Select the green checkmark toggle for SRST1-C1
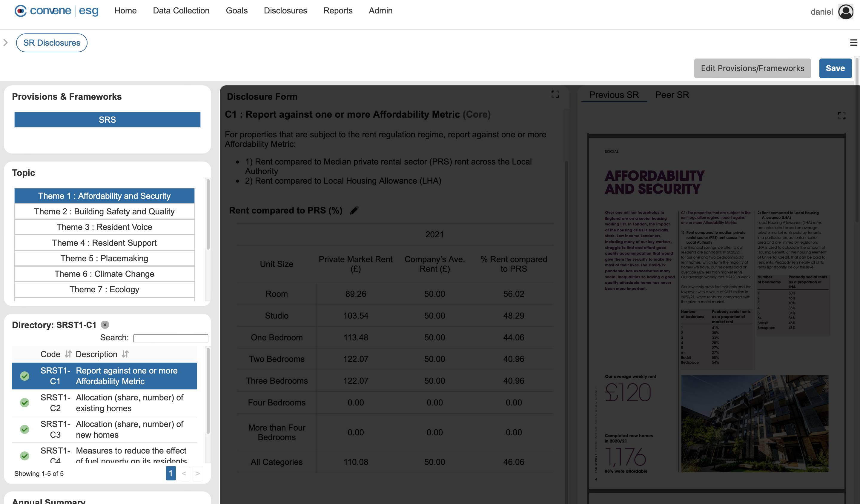The width and height of the screenshot is (860, 504). point(24,376)
